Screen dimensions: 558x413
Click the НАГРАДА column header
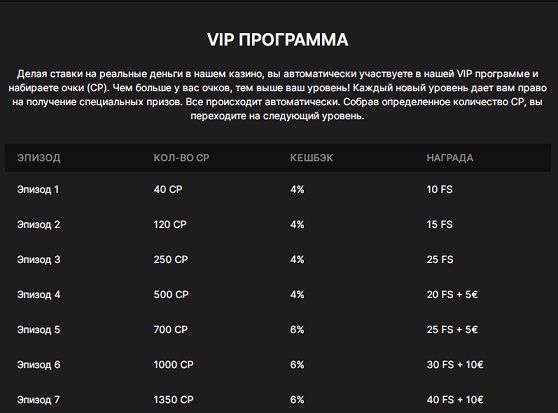[x=450, y=158]
